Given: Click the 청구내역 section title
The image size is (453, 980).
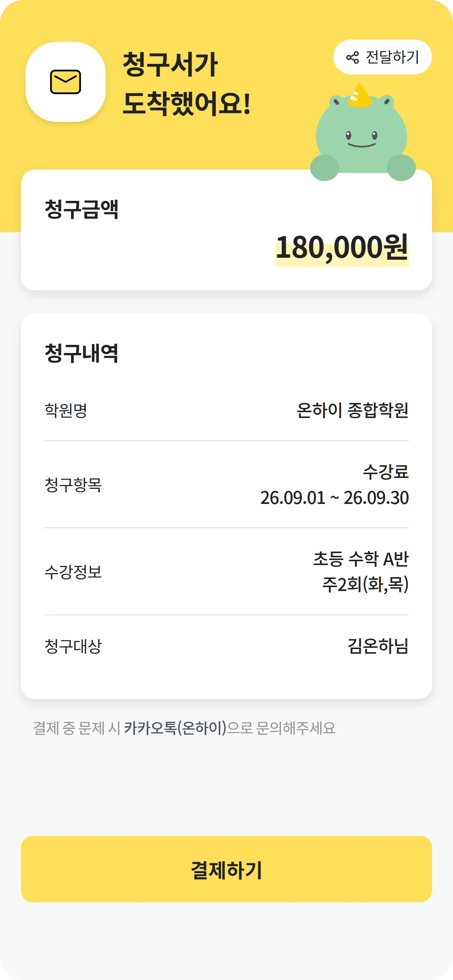Looking at the screenshot, I should (81, 353).
